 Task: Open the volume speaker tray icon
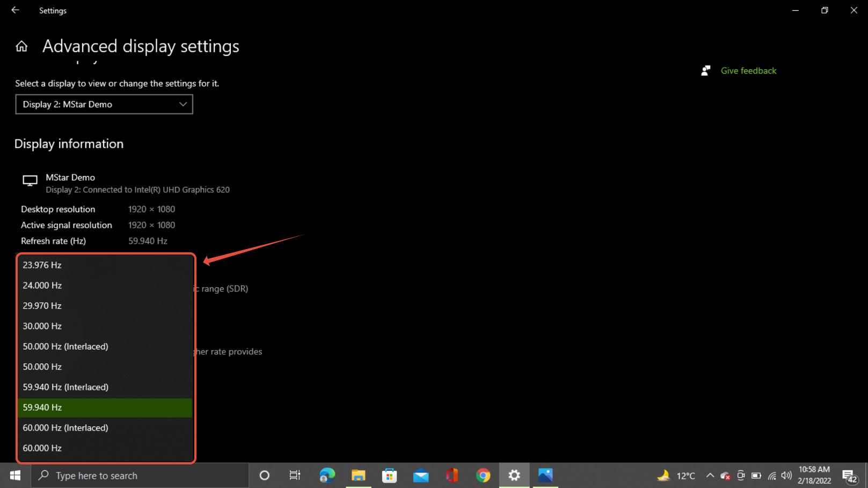coord(786,476)
